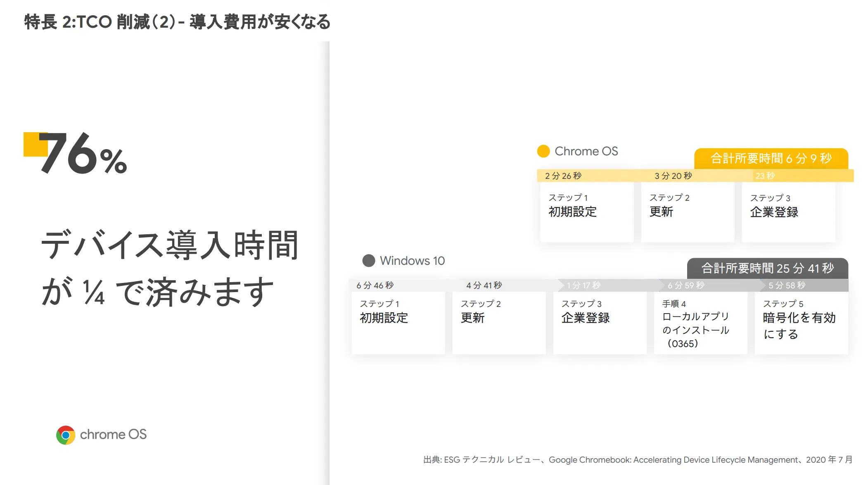868x485 pixels.
Task: Click the 2 分 26 秒 time label
Action: [563, 176]
